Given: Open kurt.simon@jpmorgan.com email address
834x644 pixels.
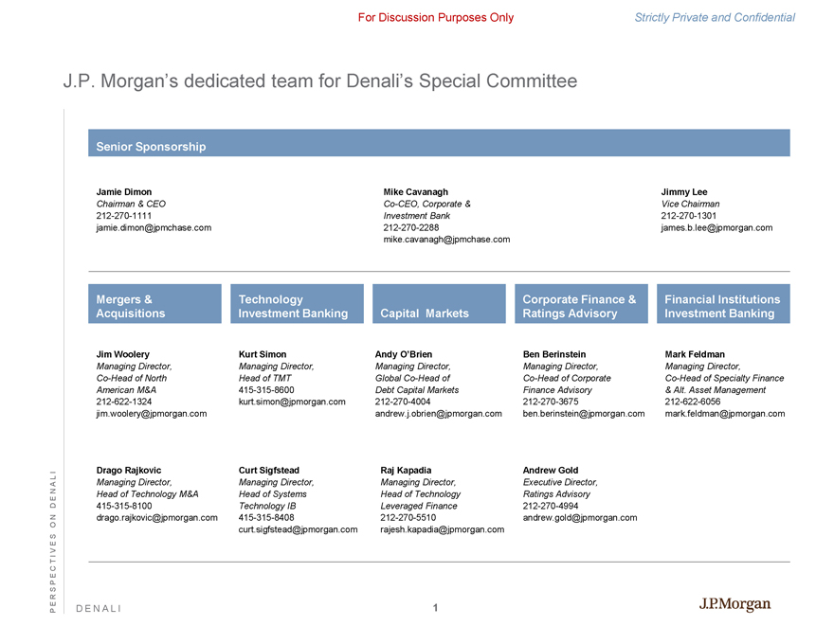Looking at the screenshot, I should coord(293,402).
